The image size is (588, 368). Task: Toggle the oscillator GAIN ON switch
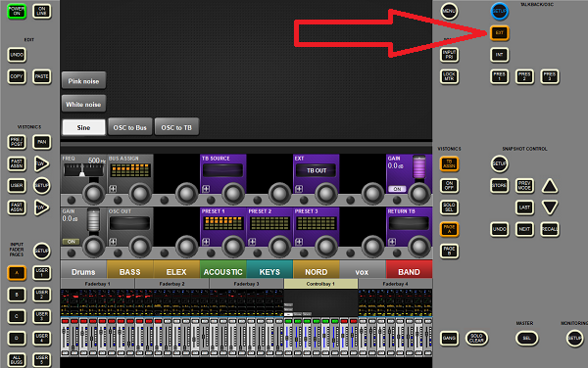72,242
